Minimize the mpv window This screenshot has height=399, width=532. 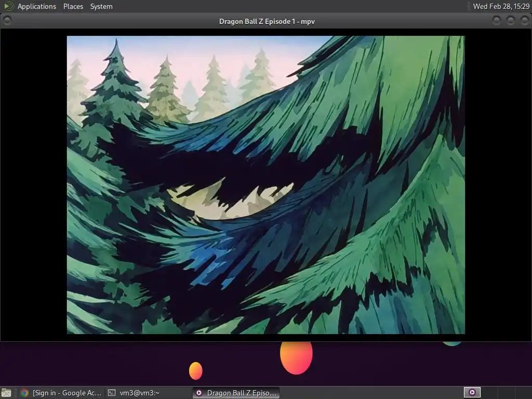pos(496,21)
